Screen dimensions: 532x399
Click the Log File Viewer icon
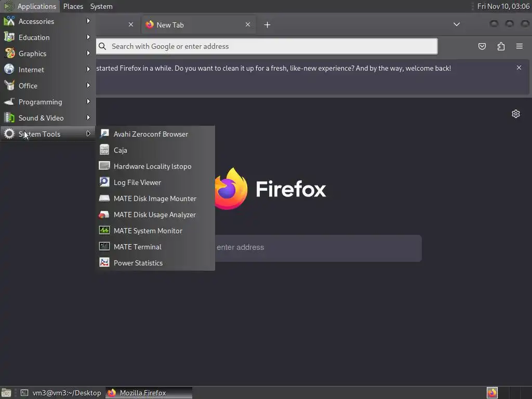104,182
